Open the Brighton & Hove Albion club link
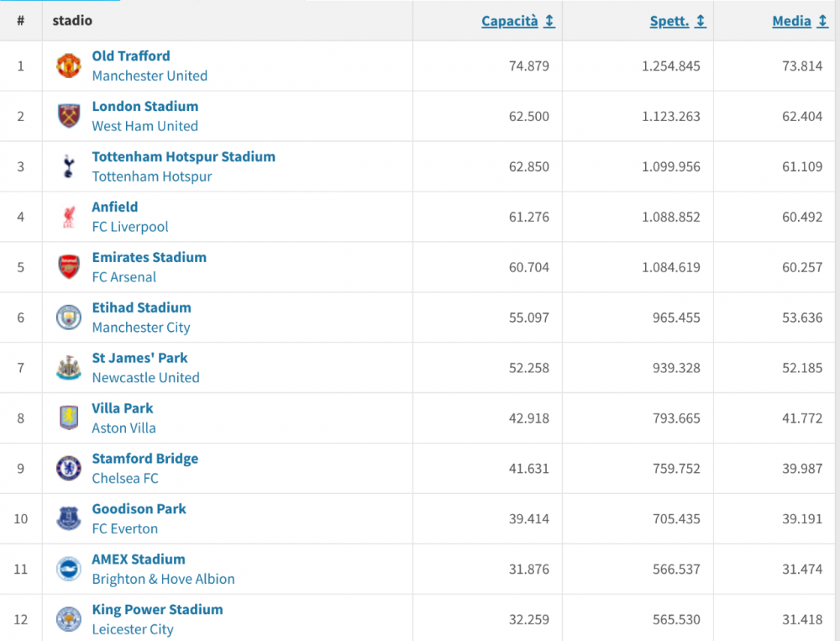Image resolution: width=840 pixels, height=641 pixels. (x=164, y=580)
